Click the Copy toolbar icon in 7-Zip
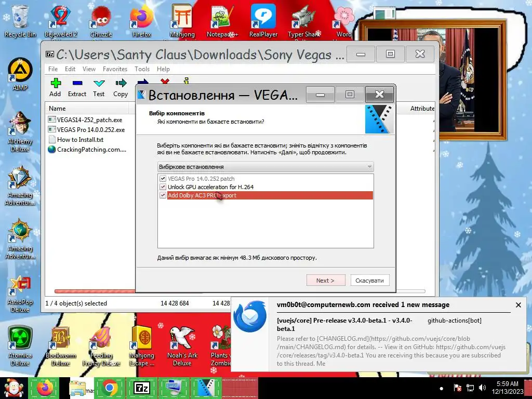Viewport: 532px width, 399px height. 121,87
